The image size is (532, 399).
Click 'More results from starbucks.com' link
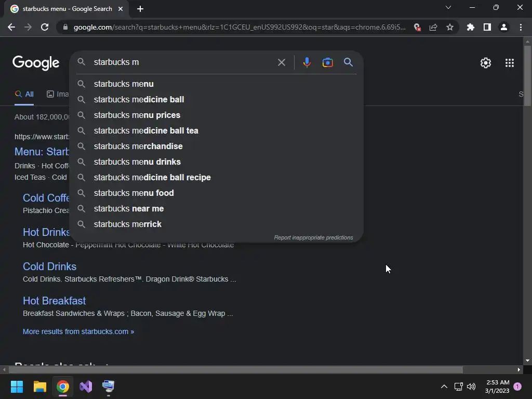(x=78, y=331)
